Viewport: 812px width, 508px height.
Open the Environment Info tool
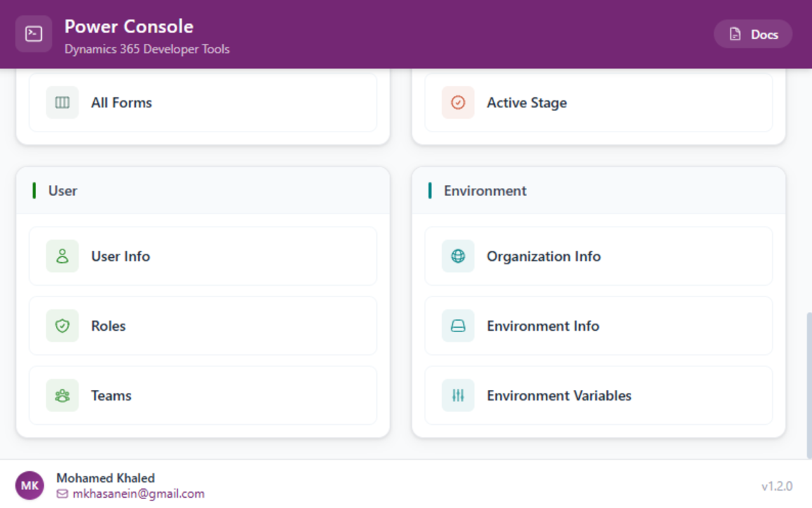[599, 326]
